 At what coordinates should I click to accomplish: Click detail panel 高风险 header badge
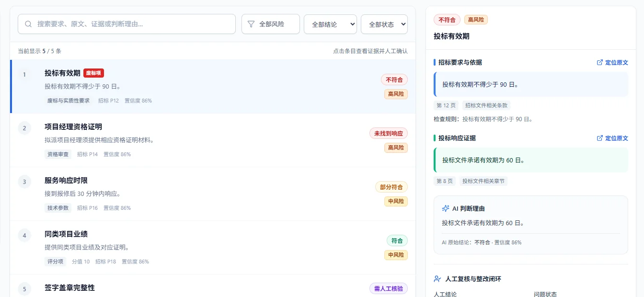coord(476,20)
